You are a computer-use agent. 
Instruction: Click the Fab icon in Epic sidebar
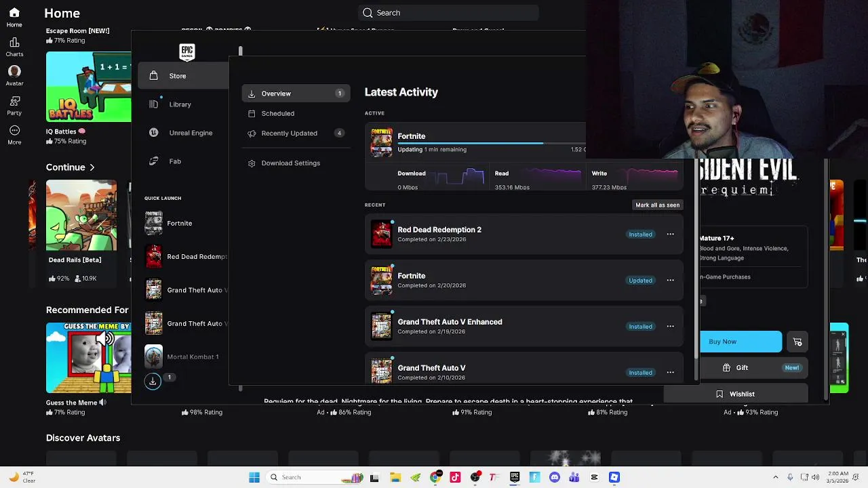click(x=153, y=161)
